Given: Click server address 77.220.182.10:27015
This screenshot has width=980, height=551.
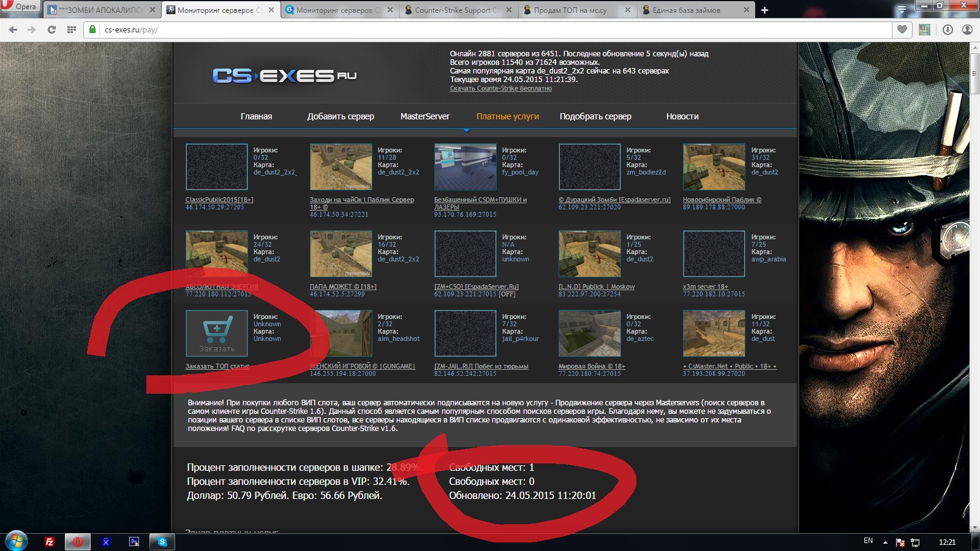Looking at the screenshot, I should [x=714, y=294].
